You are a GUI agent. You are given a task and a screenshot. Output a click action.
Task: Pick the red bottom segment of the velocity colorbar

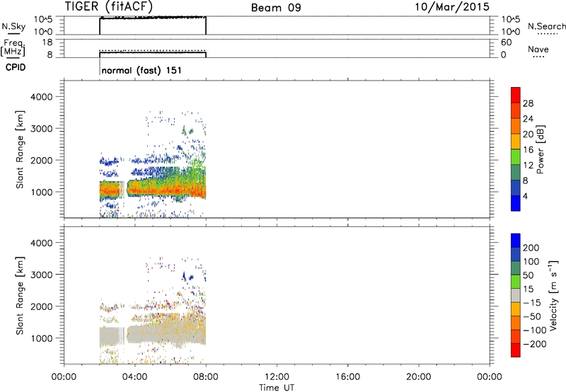click(516, 350)
